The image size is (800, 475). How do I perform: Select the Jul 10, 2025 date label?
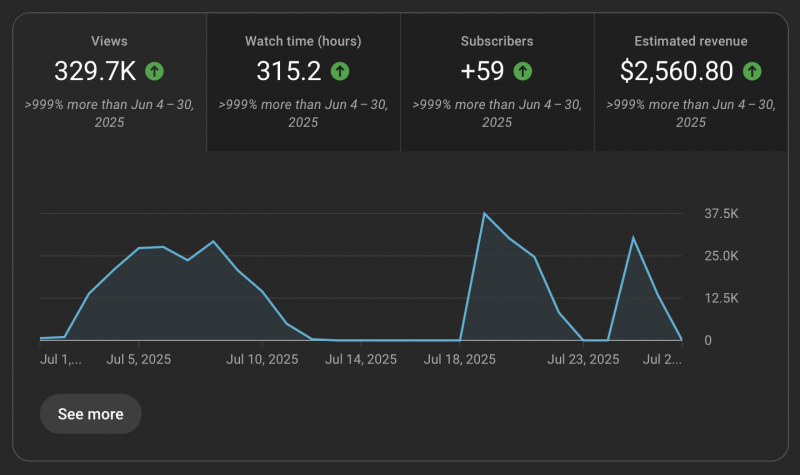click(262, 358)
